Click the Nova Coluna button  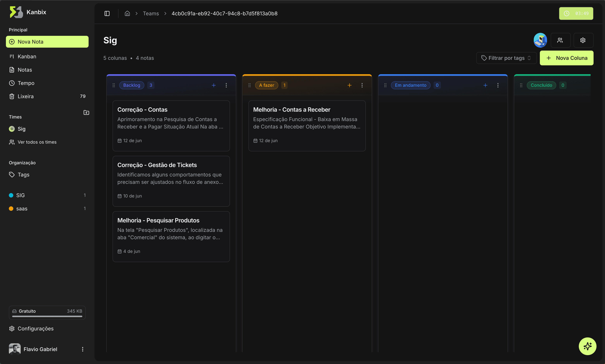point(566,58)
